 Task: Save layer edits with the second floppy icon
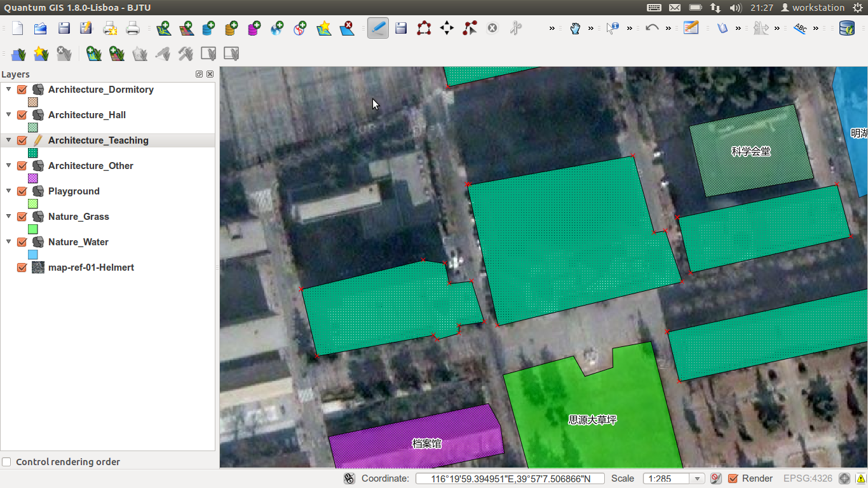click(401, 28)
